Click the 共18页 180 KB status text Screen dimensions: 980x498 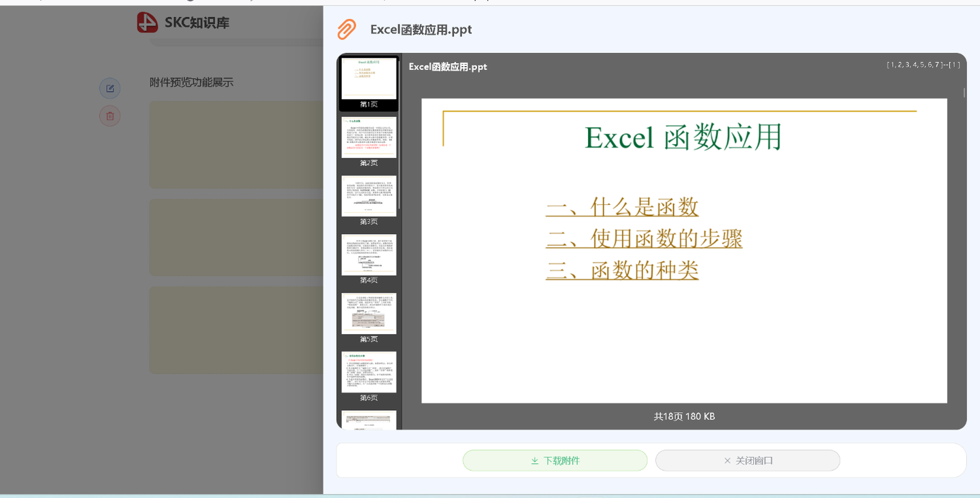[x=684, y=416]
